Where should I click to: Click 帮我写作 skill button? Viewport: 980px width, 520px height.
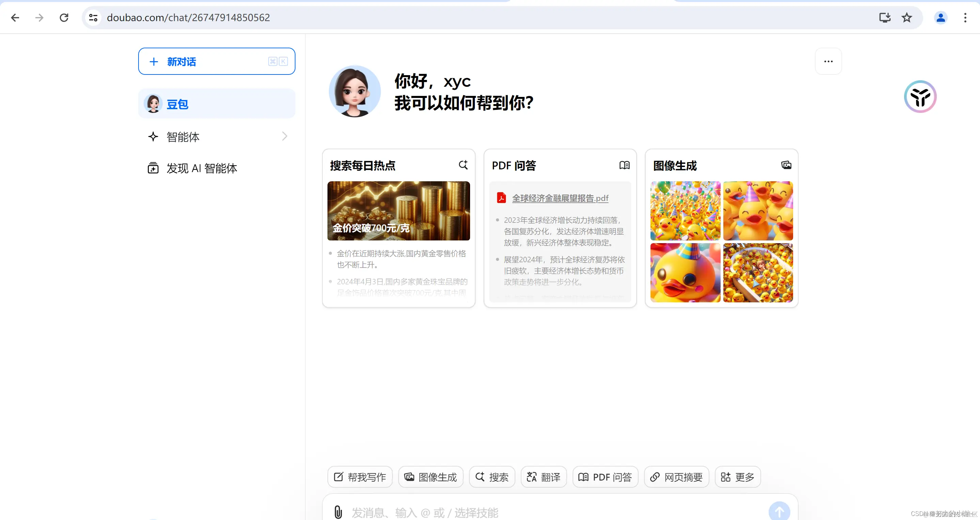360,477
